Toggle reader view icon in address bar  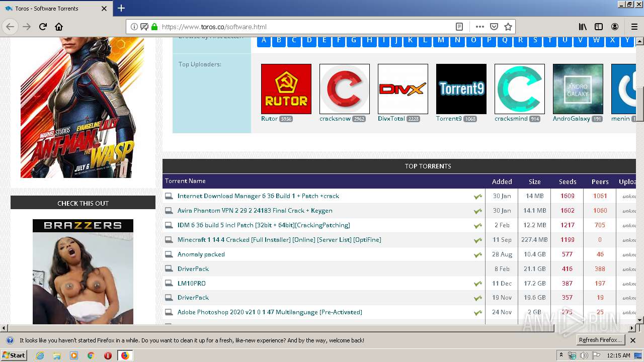459,27
